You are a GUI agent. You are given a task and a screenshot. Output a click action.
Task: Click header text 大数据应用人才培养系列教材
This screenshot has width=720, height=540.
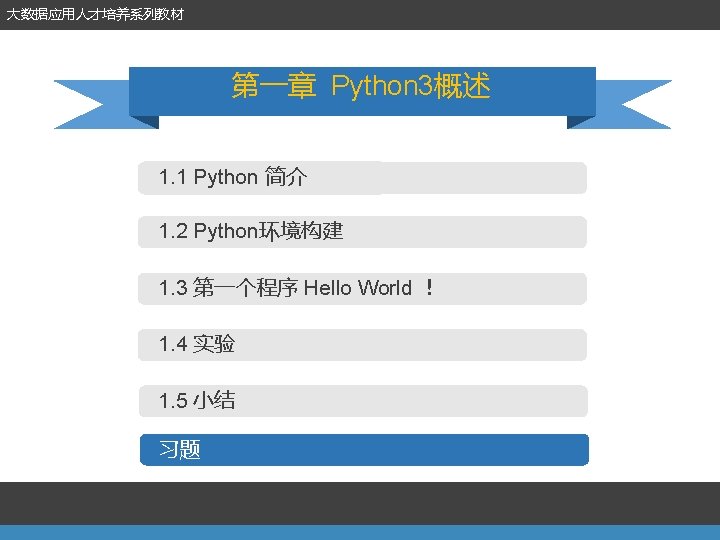[95, 14]
